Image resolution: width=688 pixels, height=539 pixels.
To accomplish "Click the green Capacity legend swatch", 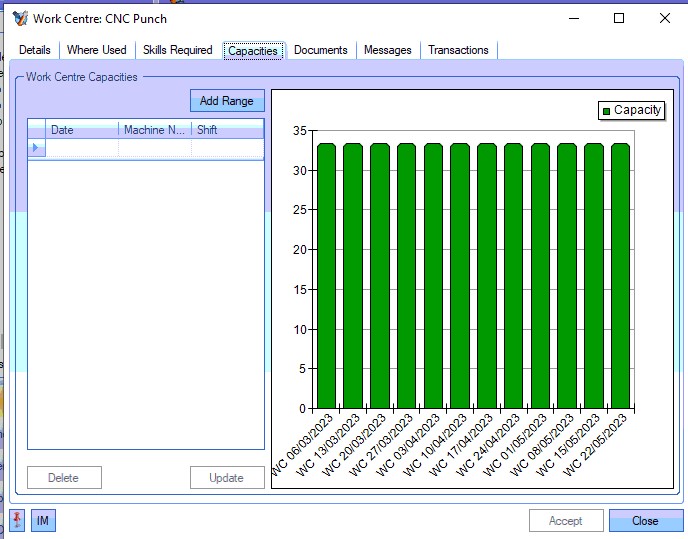I will 606,111.
